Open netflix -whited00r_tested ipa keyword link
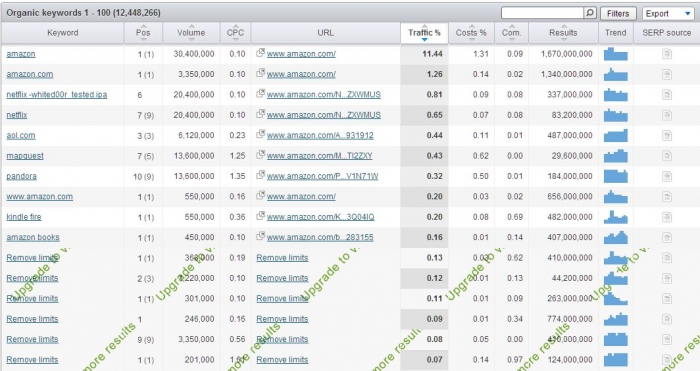The image size is (700, 371). [57, 95]
